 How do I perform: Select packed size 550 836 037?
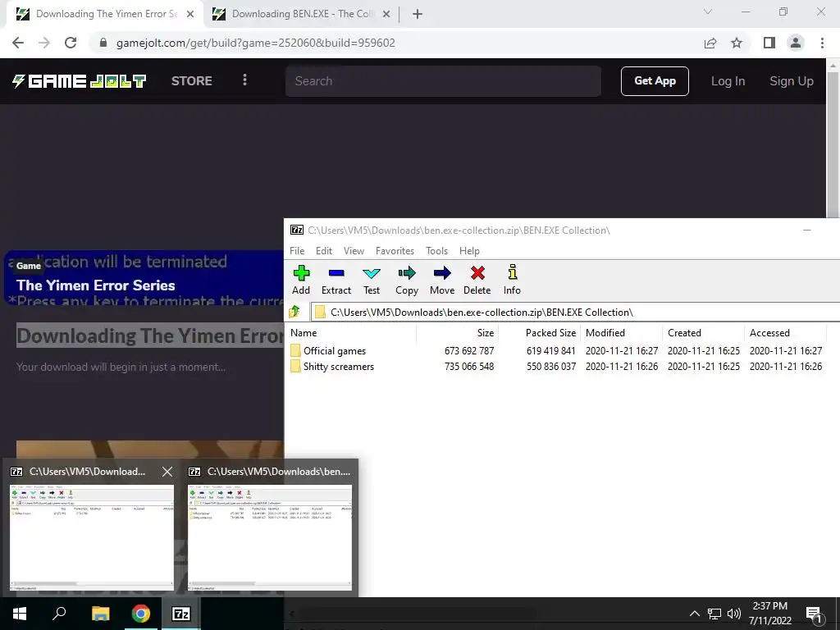(x=550, y=367)
